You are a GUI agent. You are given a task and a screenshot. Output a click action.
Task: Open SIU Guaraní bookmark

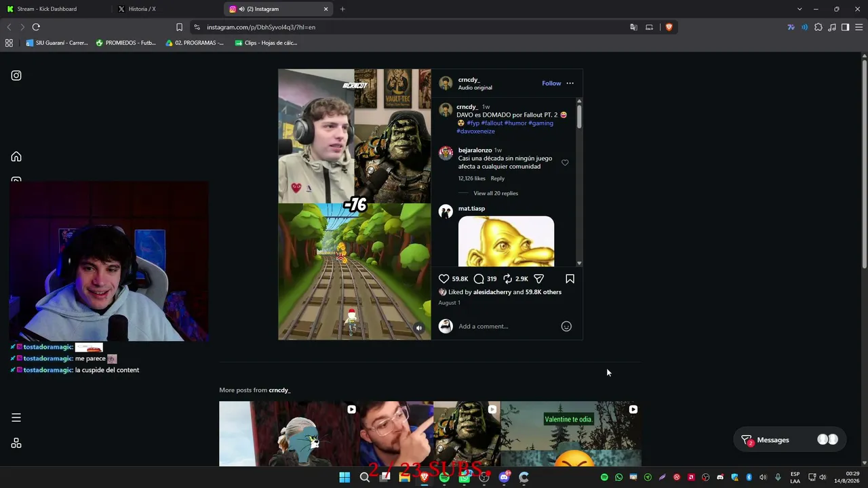57,43
